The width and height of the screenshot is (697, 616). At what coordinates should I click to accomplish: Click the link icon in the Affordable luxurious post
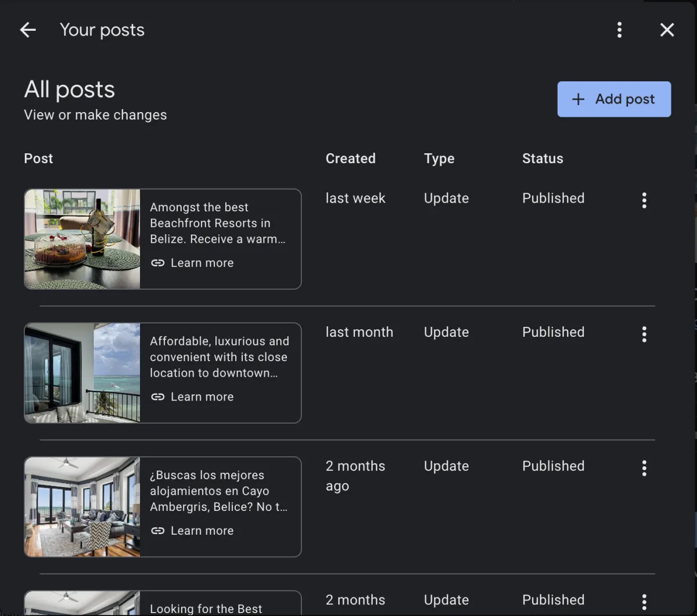tap(157, 397)
